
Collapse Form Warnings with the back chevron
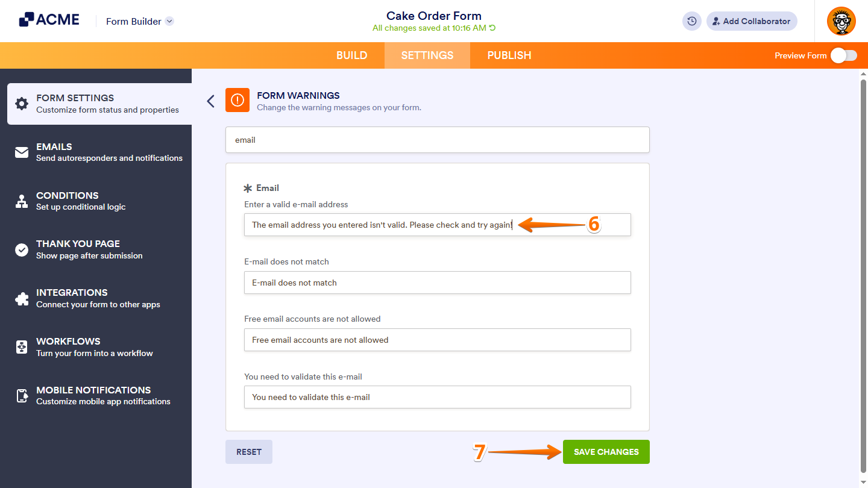(x=210, y=101)
